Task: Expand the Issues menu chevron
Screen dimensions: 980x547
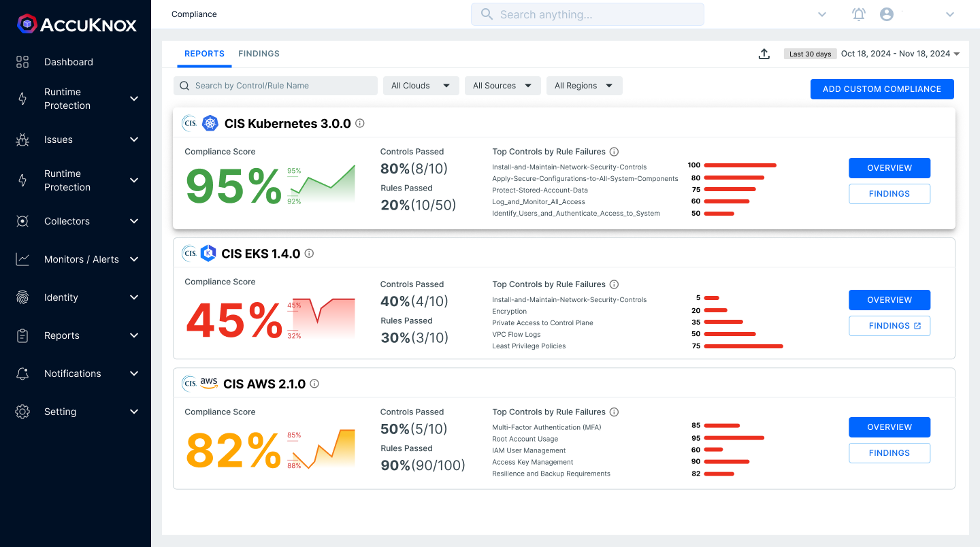Action: click(x=134, y=139)
